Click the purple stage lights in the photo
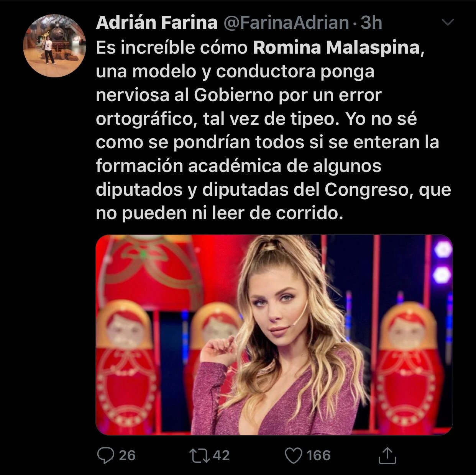The height and width of the screenshot is (475, 476). pos(442,262)
